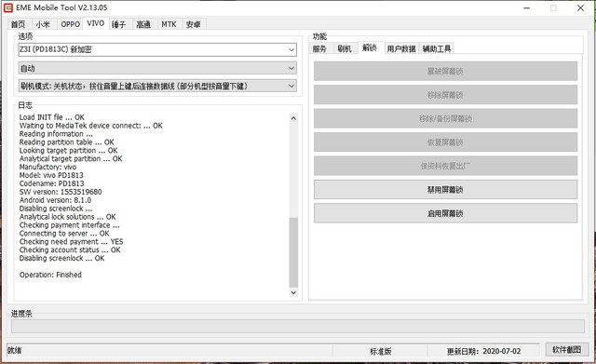
Task: Close the EME Mobile Tool window
Action: 580,8
